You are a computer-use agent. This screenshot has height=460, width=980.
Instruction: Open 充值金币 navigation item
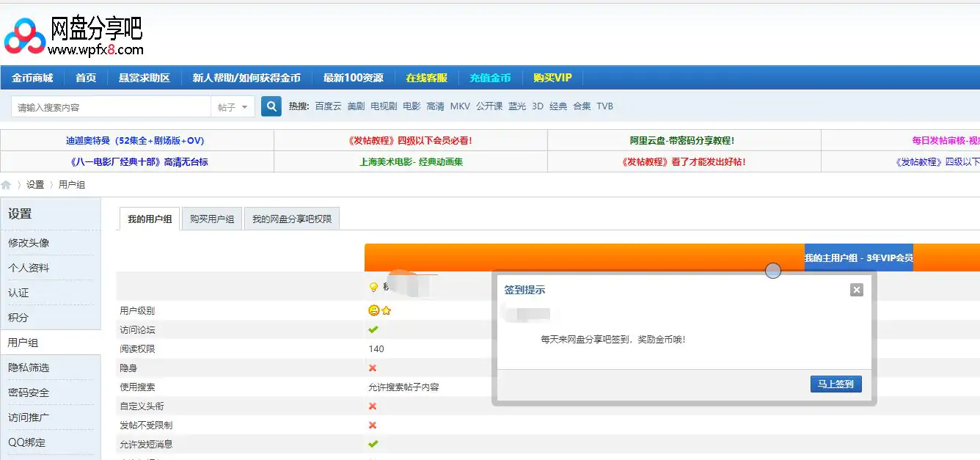[x=490, y=78]
